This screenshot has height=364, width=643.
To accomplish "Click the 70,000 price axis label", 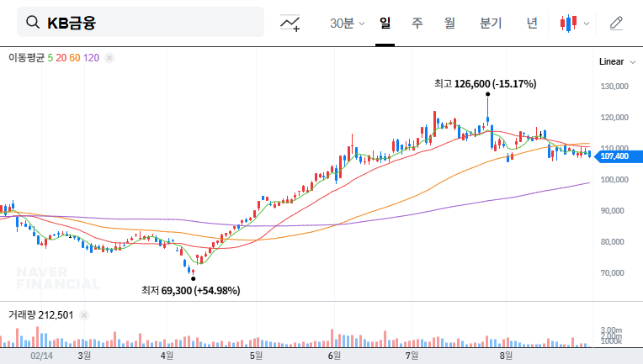I will [612, 273].
